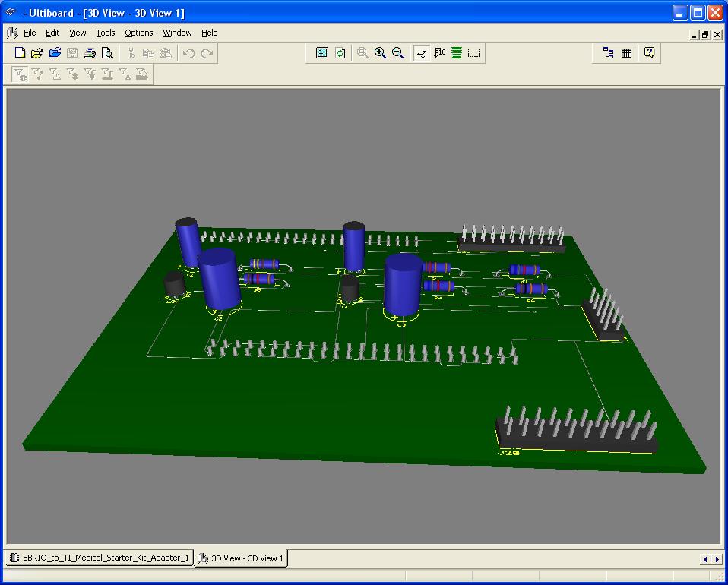
Task: Click the Zoom In magnifier icon
Action: pos(380,53)
